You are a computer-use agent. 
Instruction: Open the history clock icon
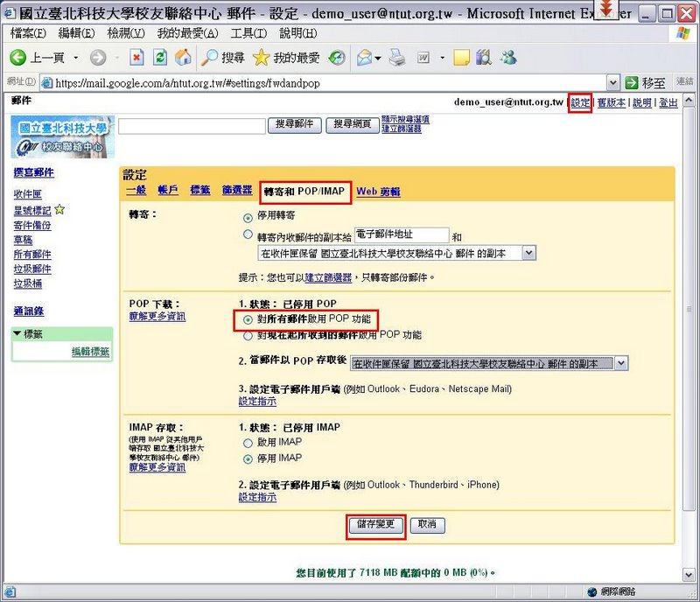(x=337, y=58)
